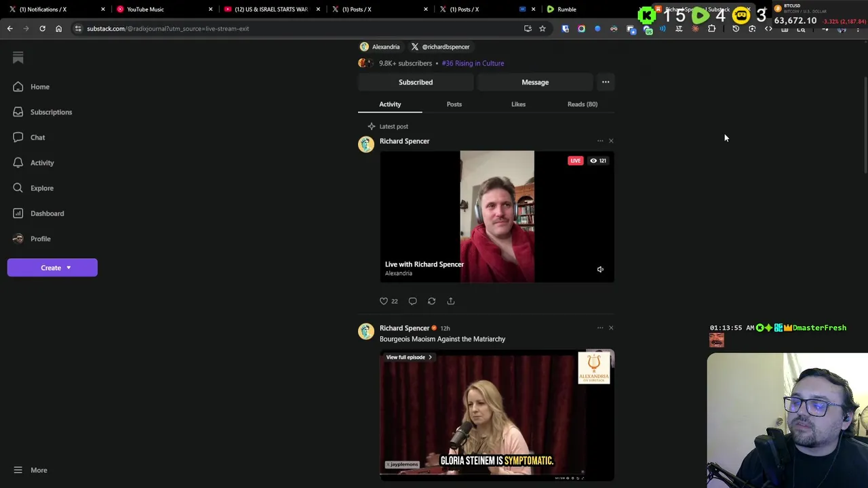This screenshot has height=488, width=868.
Task: Click the Substack bookmark logo
Action: (x=18, y=58)
